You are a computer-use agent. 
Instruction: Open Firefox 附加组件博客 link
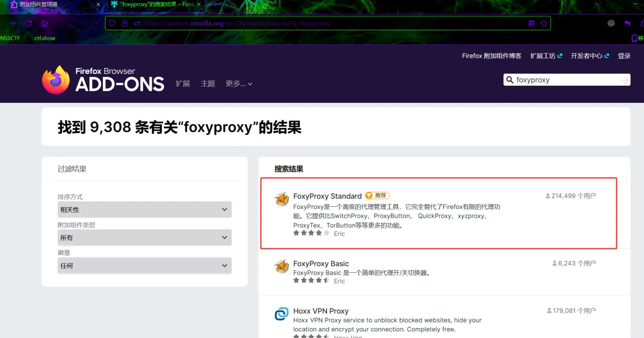point(492,56)
